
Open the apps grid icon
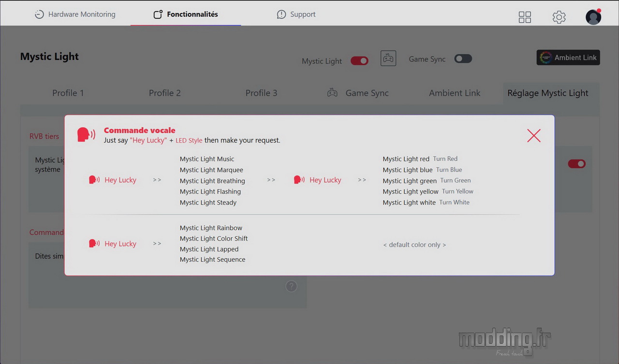point(525,17)
